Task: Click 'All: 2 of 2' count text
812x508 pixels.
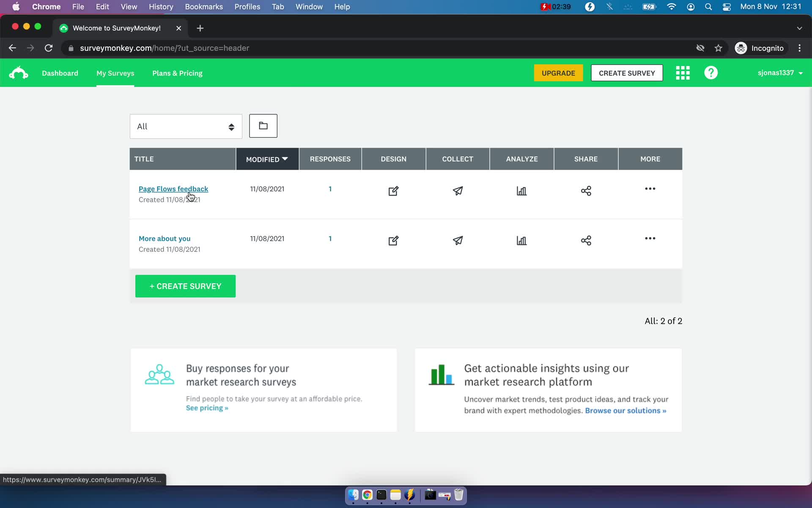Action: (663, 321)
